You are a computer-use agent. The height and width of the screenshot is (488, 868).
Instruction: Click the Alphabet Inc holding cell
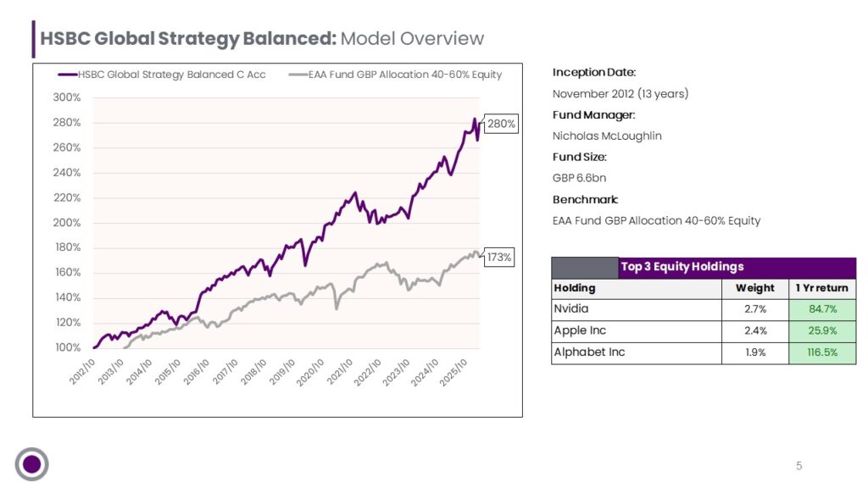637,352
